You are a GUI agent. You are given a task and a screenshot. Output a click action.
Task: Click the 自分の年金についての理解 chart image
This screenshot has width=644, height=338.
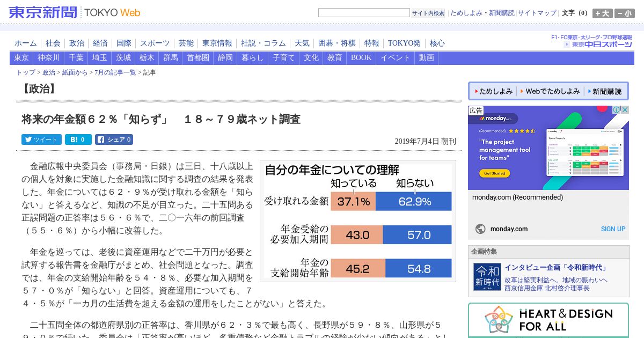[358, 221]
